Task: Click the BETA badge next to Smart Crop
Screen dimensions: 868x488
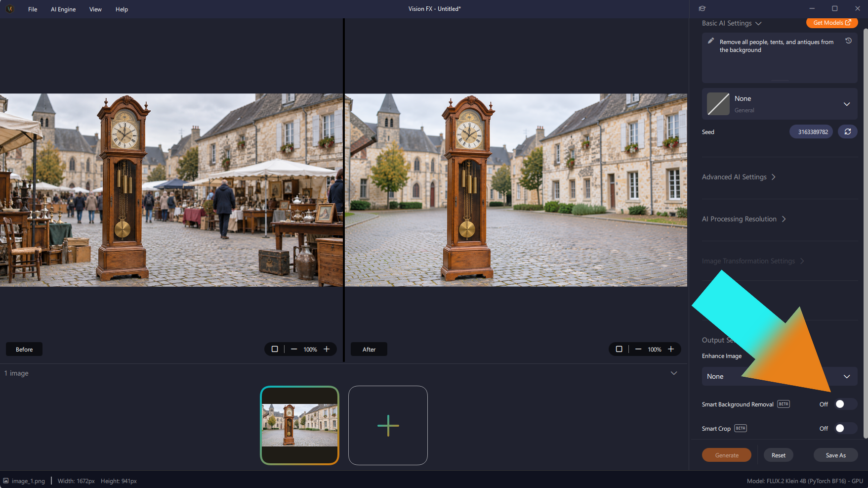Action: click(741, 428)
